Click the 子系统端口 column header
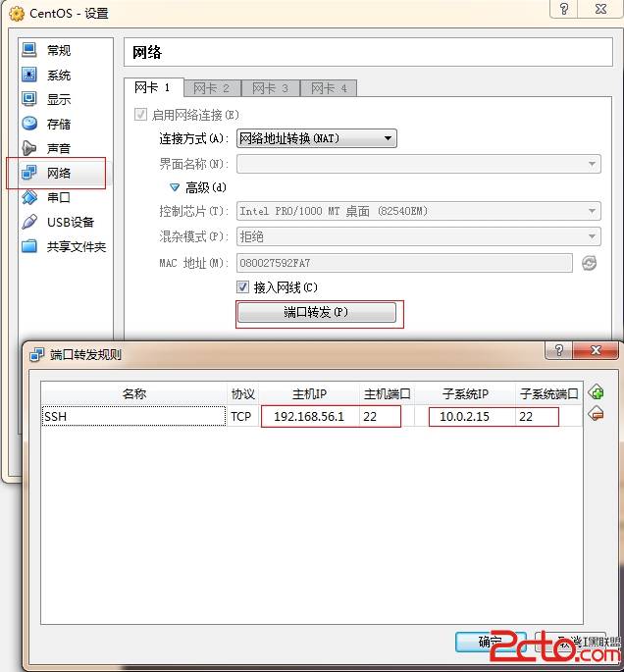The width and height of the screenshot is (624, 672). coord(548,393)
